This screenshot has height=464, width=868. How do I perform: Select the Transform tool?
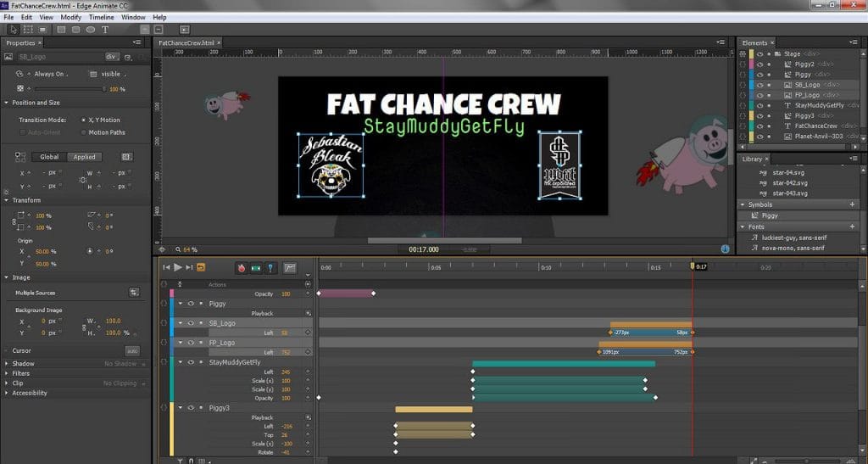point(28,30)
